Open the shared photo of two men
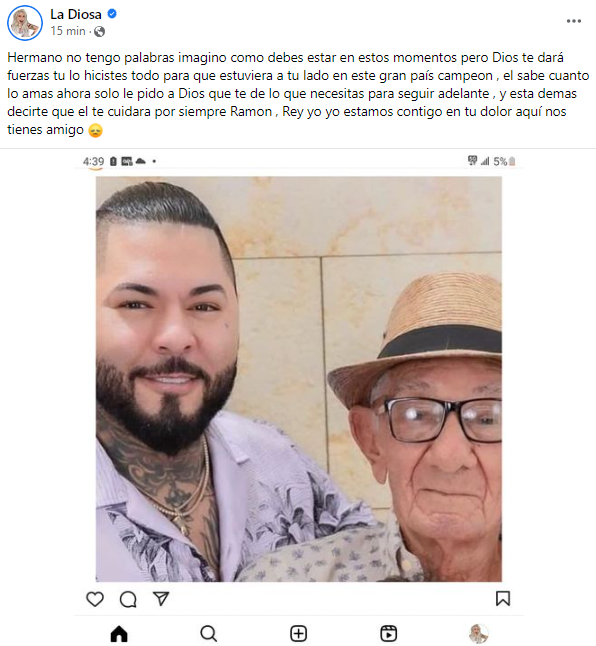Screen dimensions: 596x646 point(299,379)
